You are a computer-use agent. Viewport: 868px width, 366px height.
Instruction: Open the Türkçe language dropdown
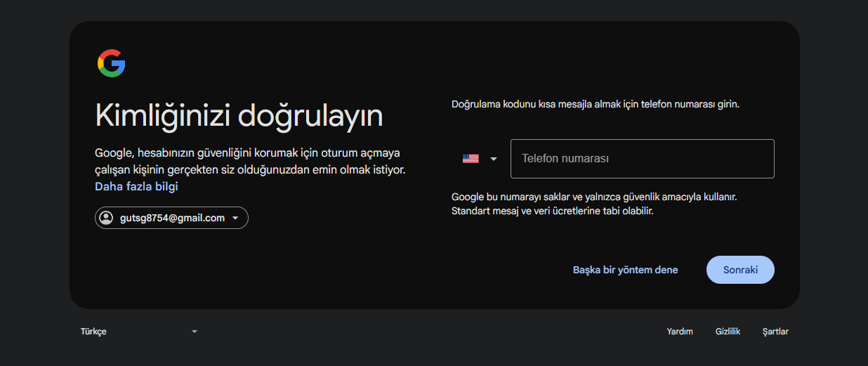click(139, 332)
